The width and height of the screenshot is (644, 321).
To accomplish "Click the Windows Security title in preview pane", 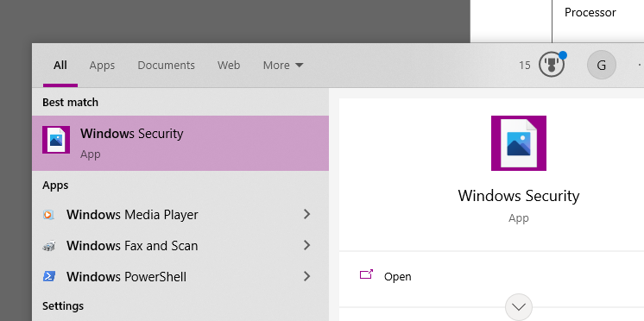I will tap(519, 195).
